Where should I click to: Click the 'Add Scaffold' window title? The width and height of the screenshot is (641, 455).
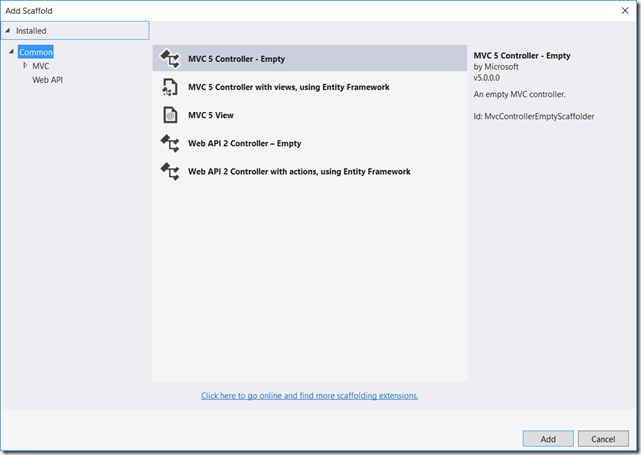[x=29, y=11]
